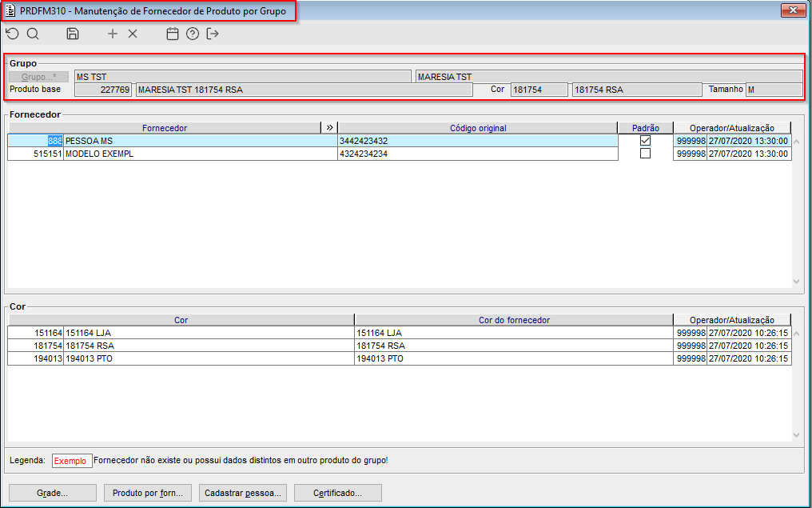Click the Cor do fornecedor column header
This screenshot has height=508, width=812.
[514, 320]
